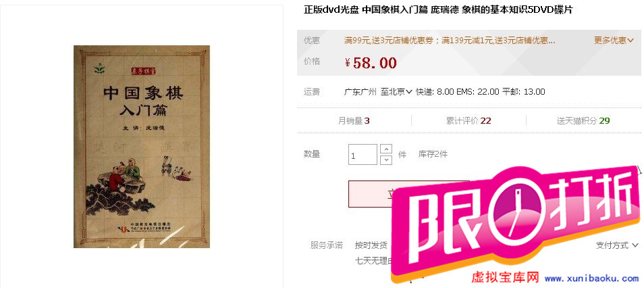Expand 更多优惠 promotions dropdown
The image size is (644, 288).
tap(614, 41)
